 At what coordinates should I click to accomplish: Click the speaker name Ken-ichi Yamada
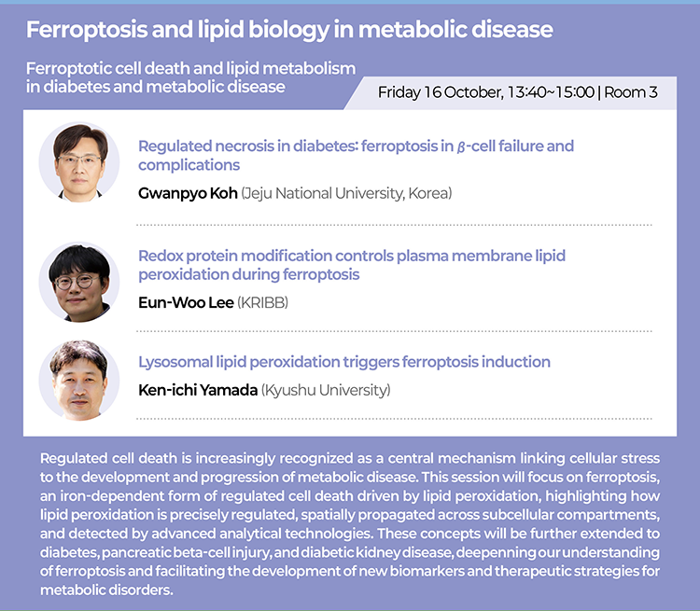[x=198, y=390]
